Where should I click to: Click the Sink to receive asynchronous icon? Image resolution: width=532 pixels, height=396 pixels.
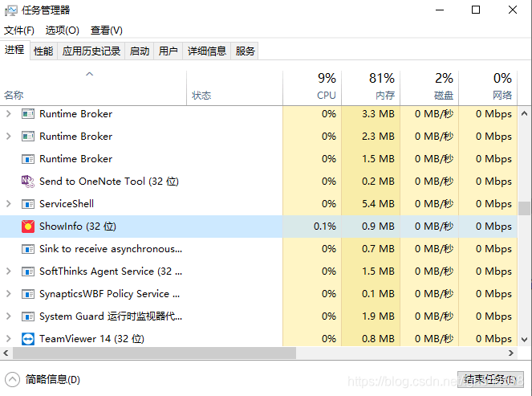pos(28,249)
